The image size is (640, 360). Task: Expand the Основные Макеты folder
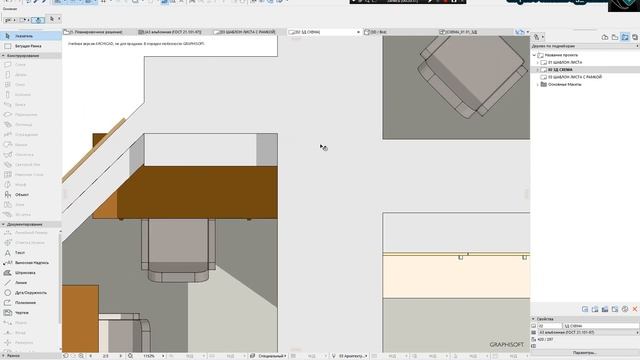538,84
